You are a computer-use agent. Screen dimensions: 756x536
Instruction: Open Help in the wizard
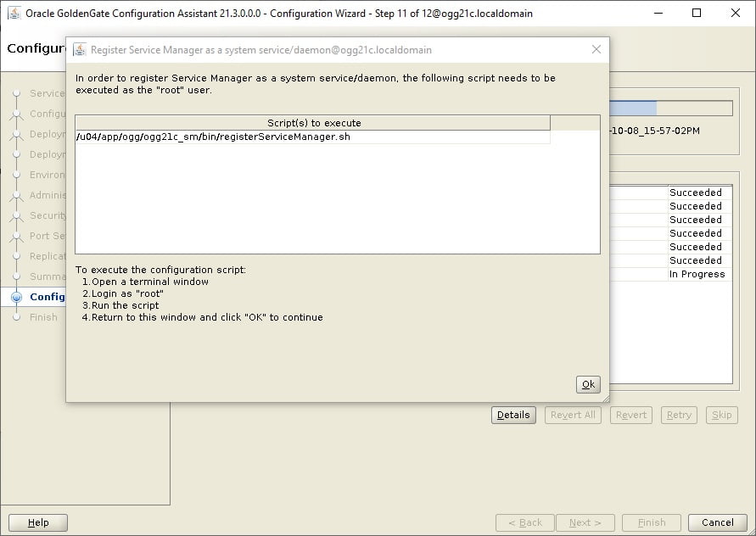tap(38, 522)
